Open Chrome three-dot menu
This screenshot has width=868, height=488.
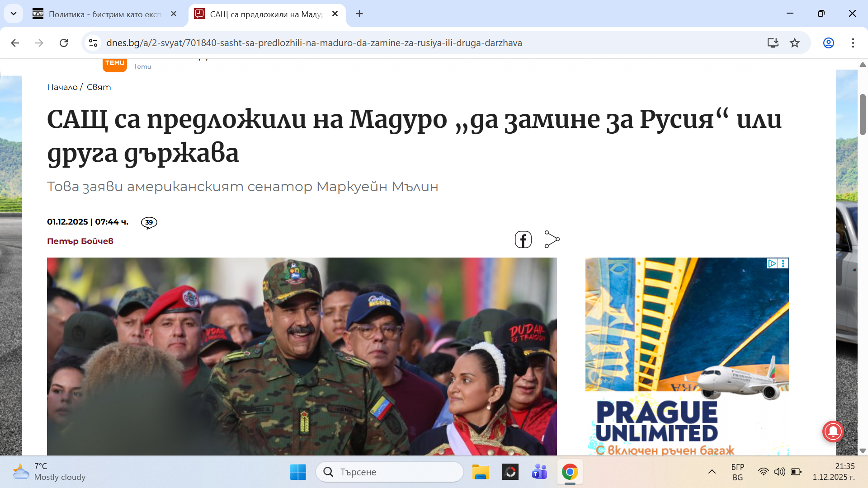point(853,43)
